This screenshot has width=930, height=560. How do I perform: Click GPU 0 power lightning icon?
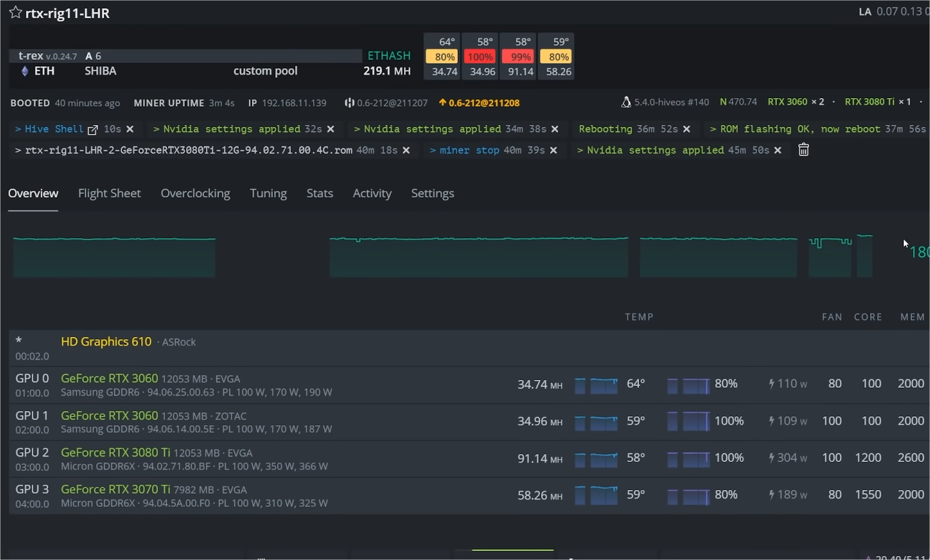772,384
